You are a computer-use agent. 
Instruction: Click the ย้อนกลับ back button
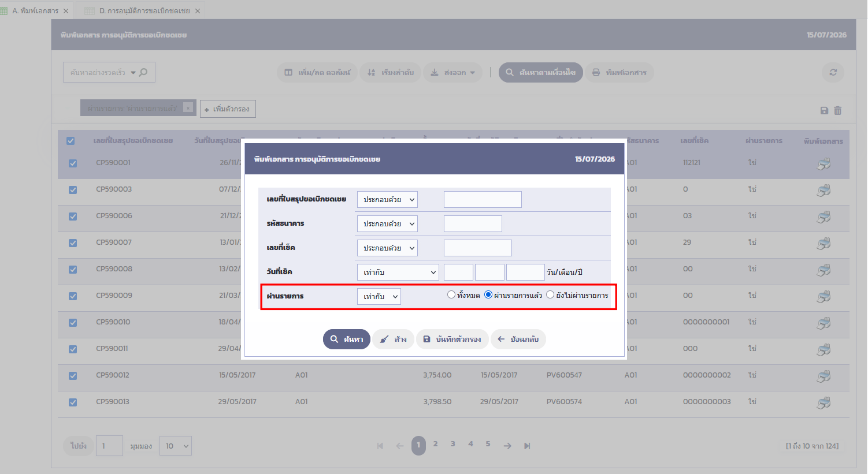pyautogui.click(x=518, y=339)
